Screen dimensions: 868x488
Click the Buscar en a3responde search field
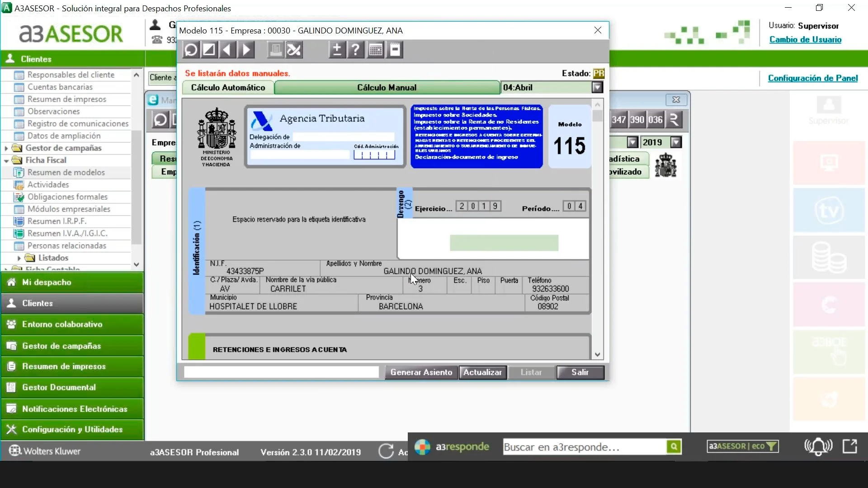pyautogui.click(x=584, y=447)
